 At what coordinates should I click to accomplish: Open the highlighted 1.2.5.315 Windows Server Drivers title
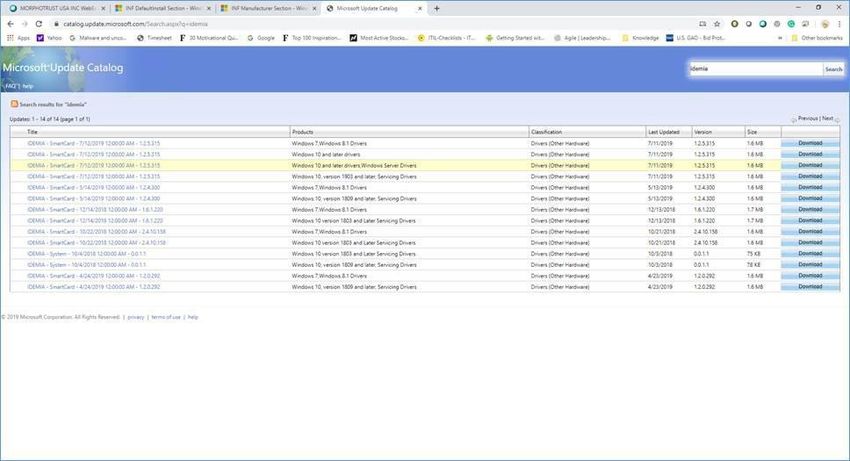93,165
